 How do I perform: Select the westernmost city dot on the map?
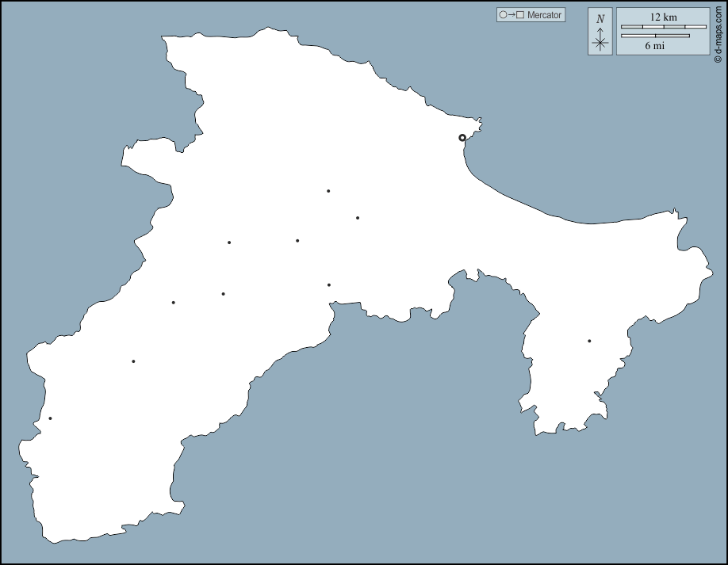(50, 418)
